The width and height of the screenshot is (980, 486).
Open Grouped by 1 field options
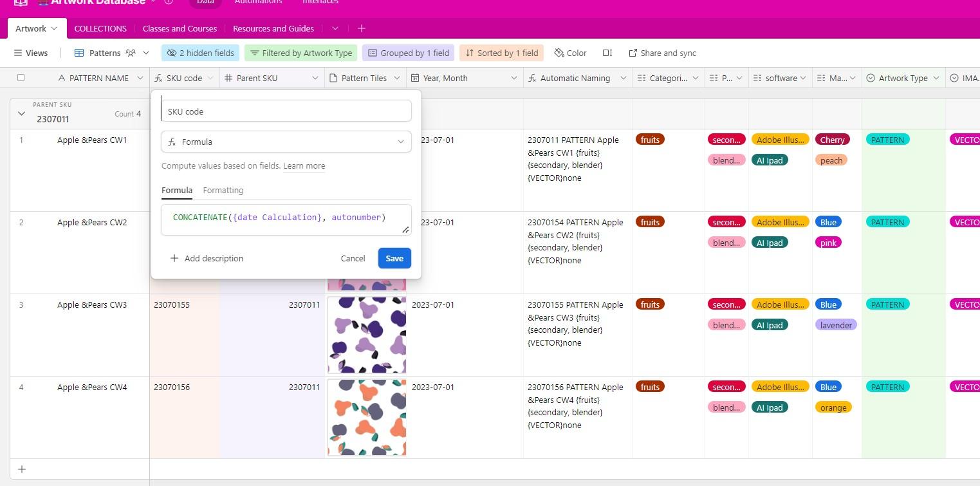tap(409, 53)
